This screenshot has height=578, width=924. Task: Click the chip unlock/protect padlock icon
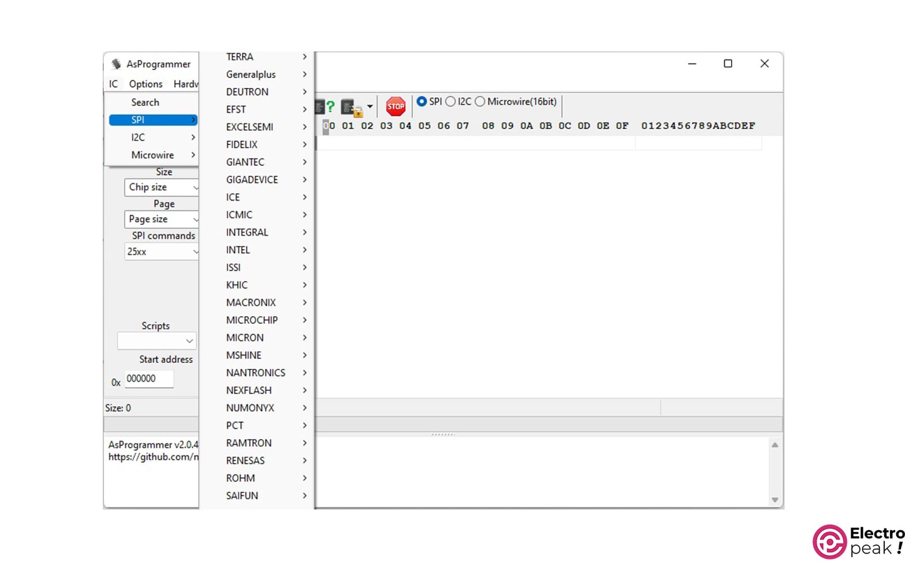352,108
